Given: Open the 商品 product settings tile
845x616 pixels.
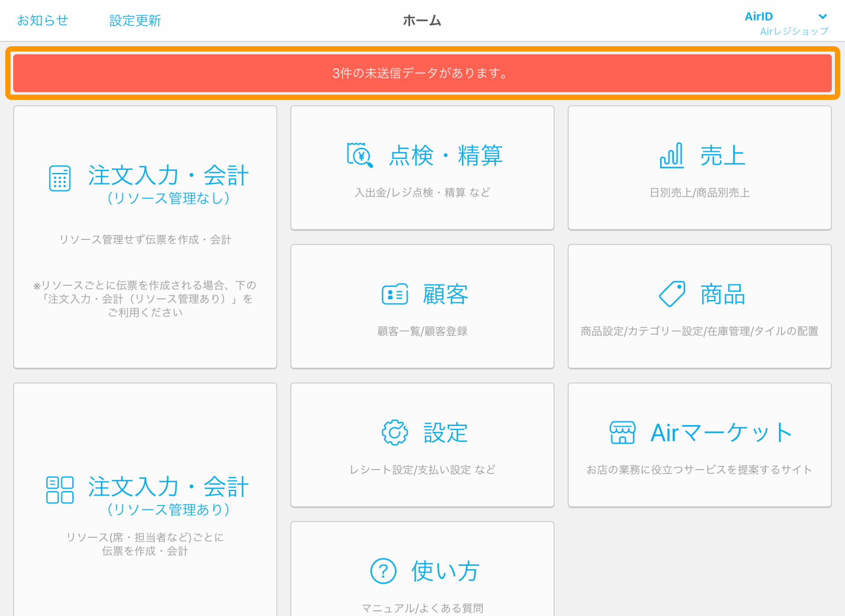Looking at the screenshot, I should coord(699,307).
